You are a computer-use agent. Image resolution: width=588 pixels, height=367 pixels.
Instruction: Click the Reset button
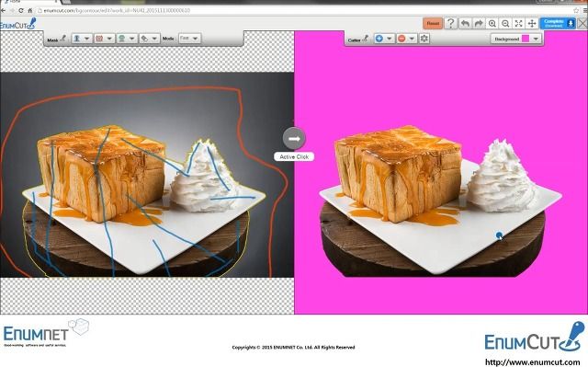(433, 23)
